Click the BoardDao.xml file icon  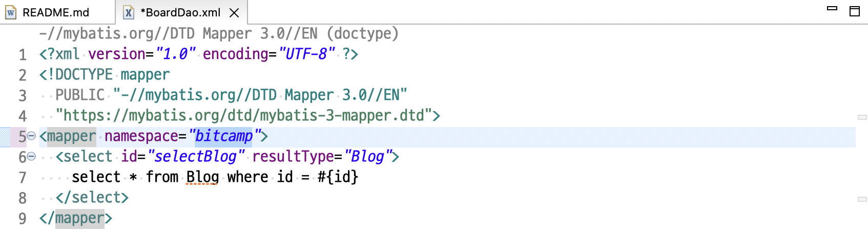(x=129, y=12)
